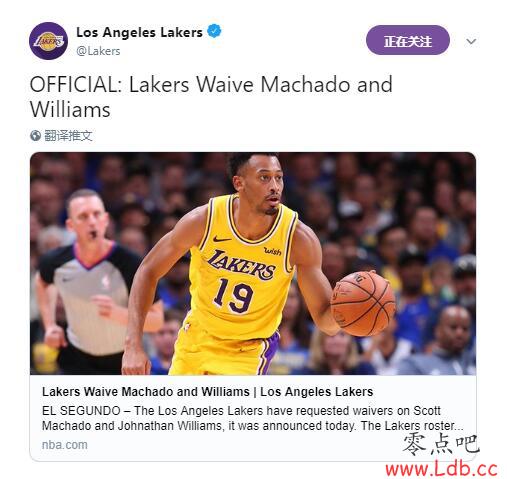
Task: Click the basketball in the photo
Action: [363, 303]
